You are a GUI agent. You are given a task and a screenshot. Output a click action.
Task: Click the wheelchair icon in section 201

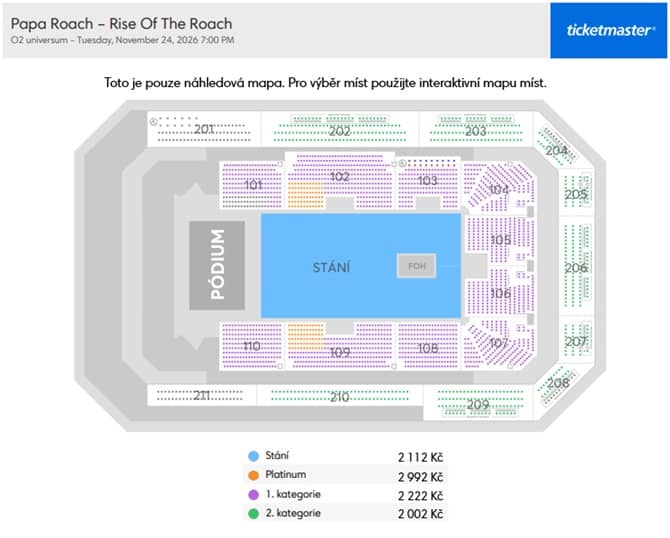pos(154,122)
